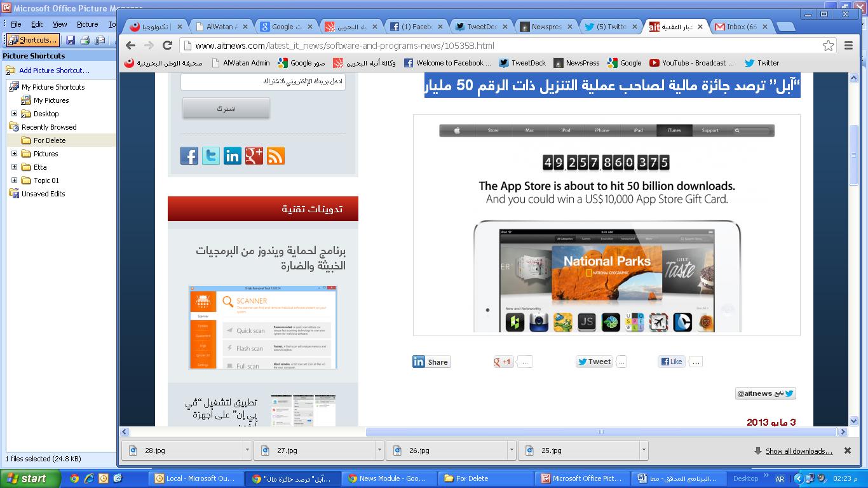The image size is (868, 488).
Task: Open the File menu in Picture Manager
Action: 16,24
